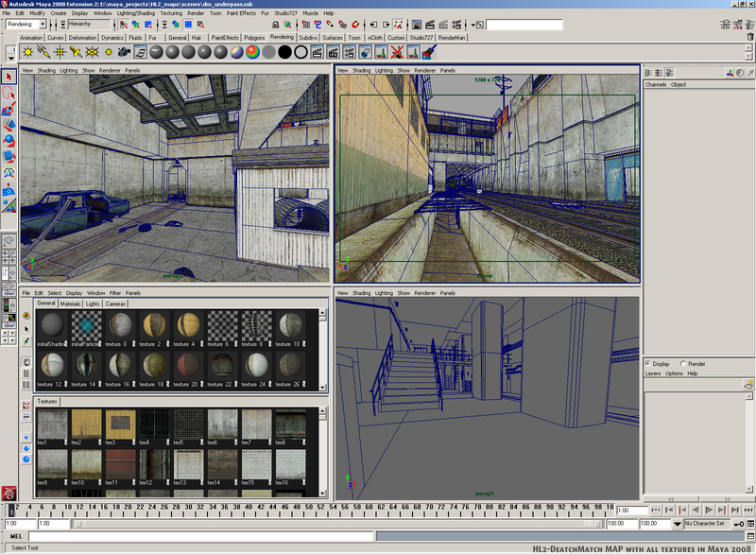The height and width of the screenshot is (555, 756).
Task: Create a volume light from the shelf
Action: [x=108, y=52]
